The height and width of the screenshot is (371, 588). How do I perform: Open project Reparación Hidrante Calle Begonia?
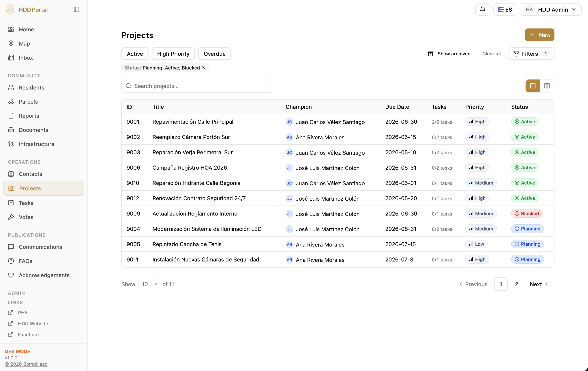[x=196, y=183]
